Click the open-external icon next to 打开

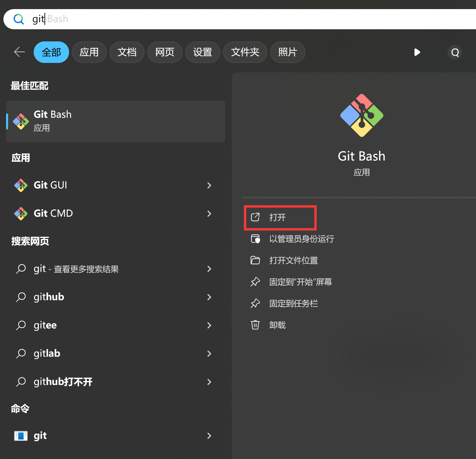tap(255, 217)
